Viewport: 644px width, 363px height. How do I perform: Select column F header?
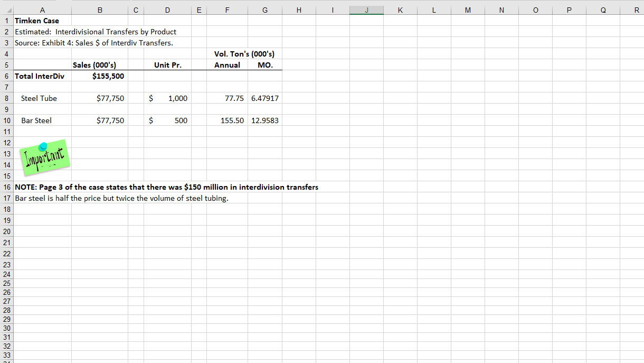point(227,10)
